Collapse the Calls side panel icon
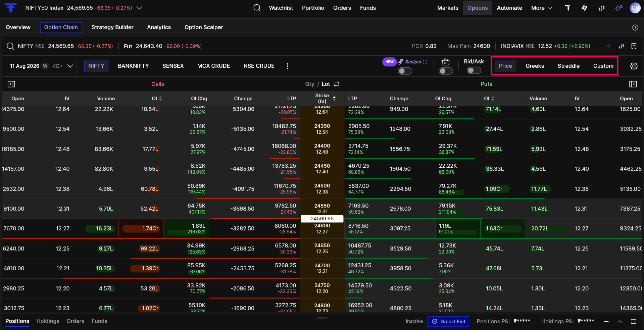The image size is (644, 330). (x=11, y=84)
